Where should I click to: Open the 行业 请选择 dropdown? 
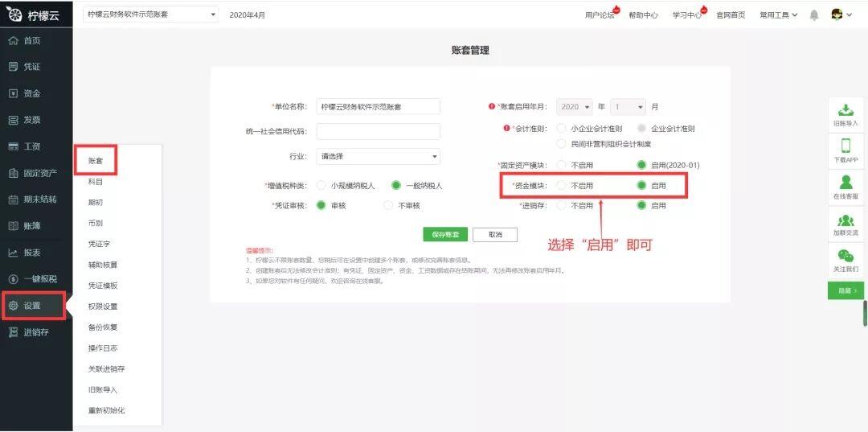(x=378, y=157)
